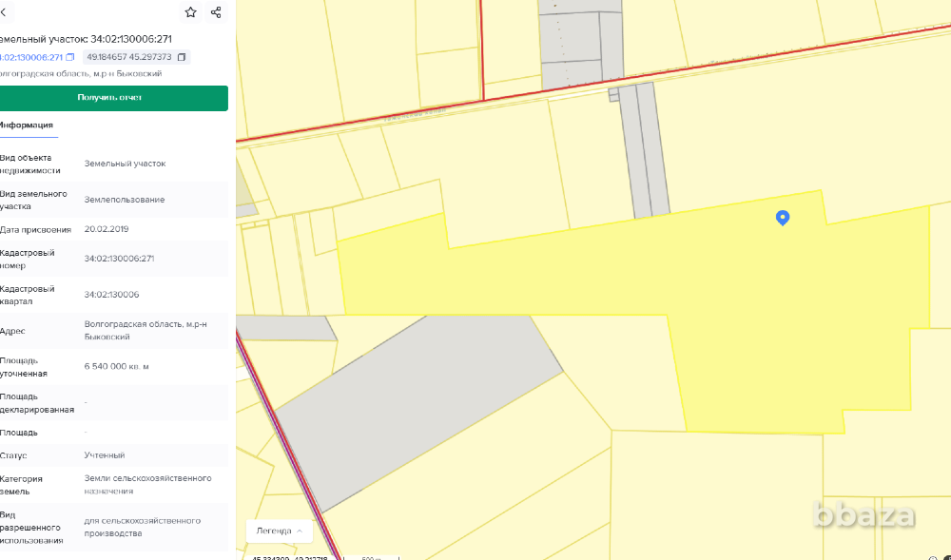Open the blue cadastral number link

[x=31, y=57]
